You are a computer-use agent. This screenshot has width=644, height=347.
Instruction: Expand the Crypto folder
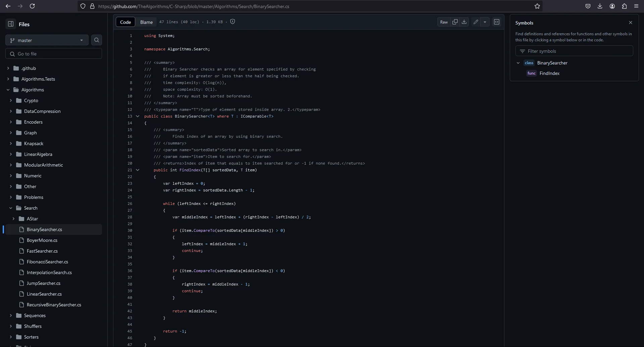11,100
